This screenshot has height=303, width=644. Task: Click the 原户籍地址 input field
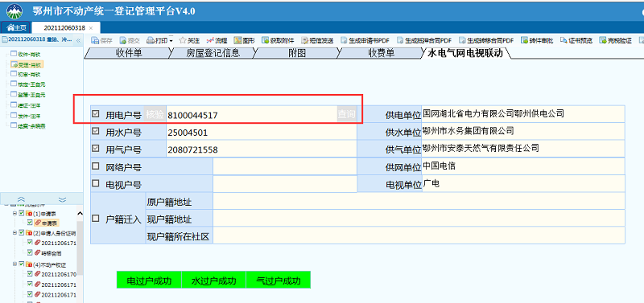(x=419, y=201)
